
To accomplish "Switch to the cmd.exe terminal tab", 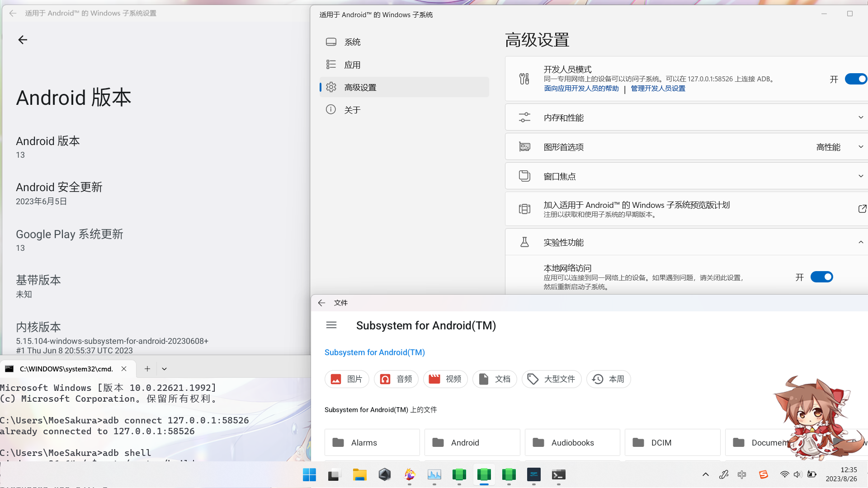I will [x=66, y=369].
